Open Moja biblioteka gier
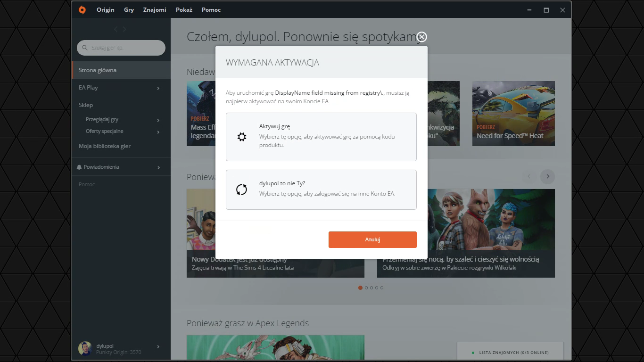Viewport: 644px width, 362px height. [105, 146]
